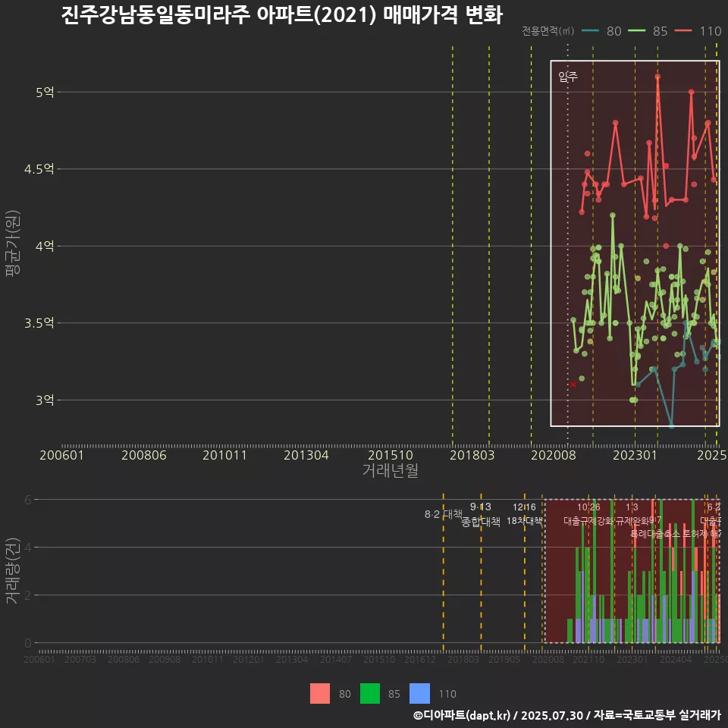728x728 pixels.
Task: Click the 202110 label on volume chart axis
Action: tap(588, 659)
